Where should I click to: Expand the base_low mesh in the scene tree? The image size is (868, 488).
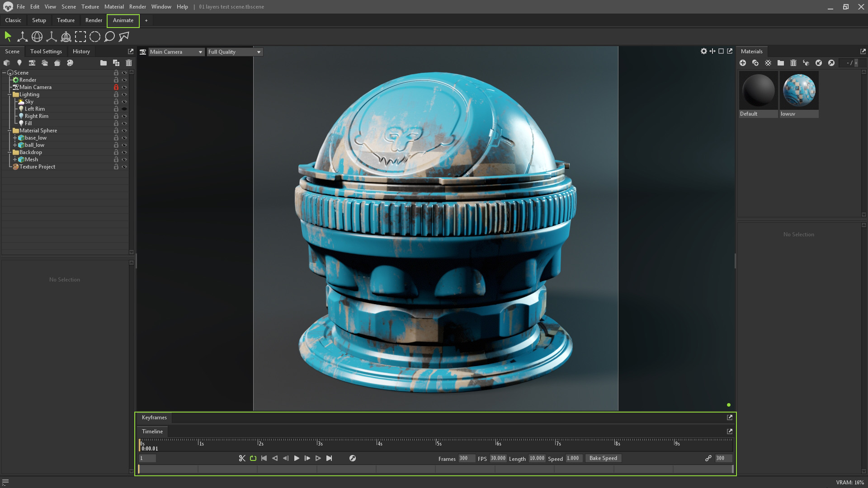[x=15, y=137]
